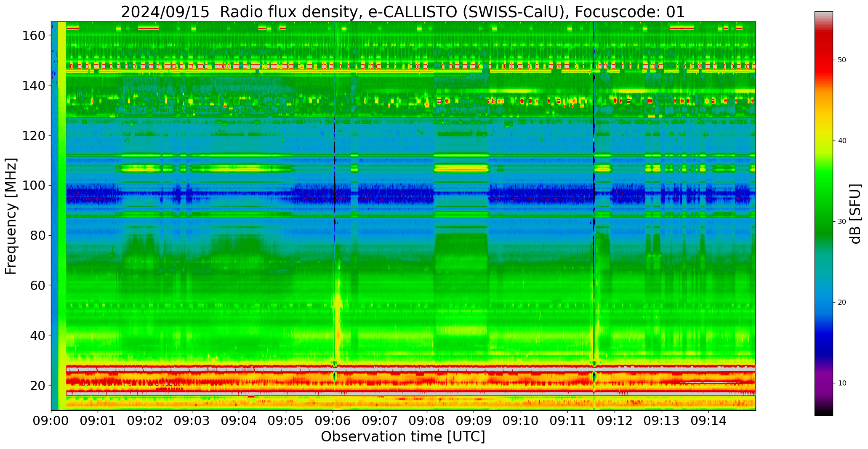Click the 'Observation time [UTC]' axis label

point(403,436)
